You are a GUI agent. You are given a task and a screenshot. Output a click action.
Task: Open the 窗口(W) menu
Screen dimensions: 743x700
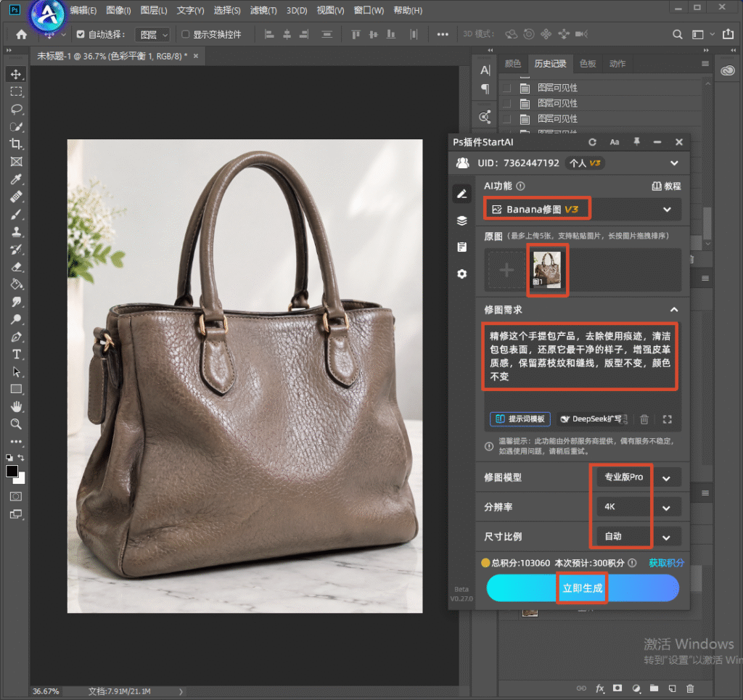coord(369,10)
